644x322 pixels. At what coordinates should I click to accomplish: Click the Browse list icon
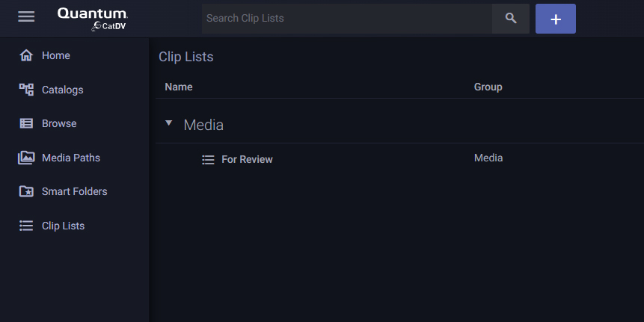(26, 123)
